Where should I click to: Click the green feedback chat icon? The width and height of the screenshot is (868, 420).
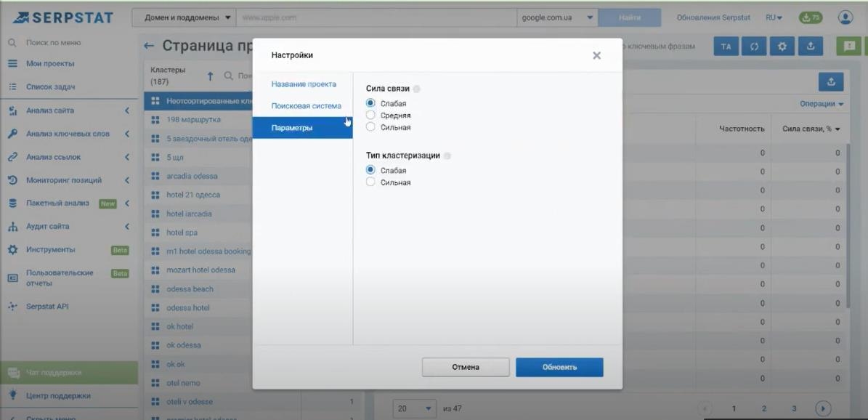point(850,47)
